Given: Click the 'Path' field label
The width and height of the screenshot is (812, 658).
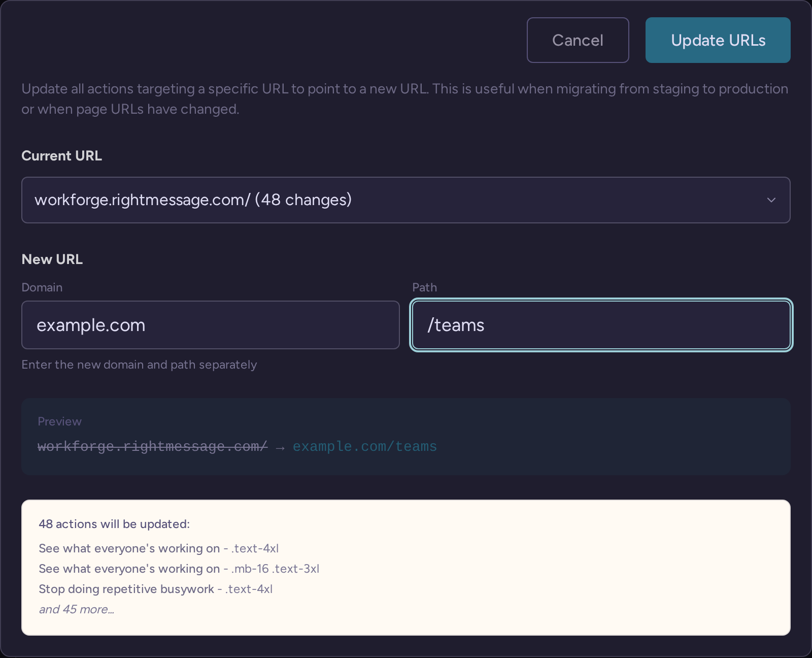Looking at the screenshot, I should pos(424,287).
